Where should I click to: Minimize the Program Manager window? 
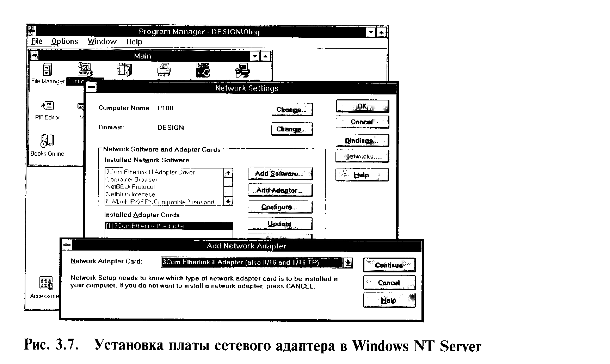(x=370, y=32)
